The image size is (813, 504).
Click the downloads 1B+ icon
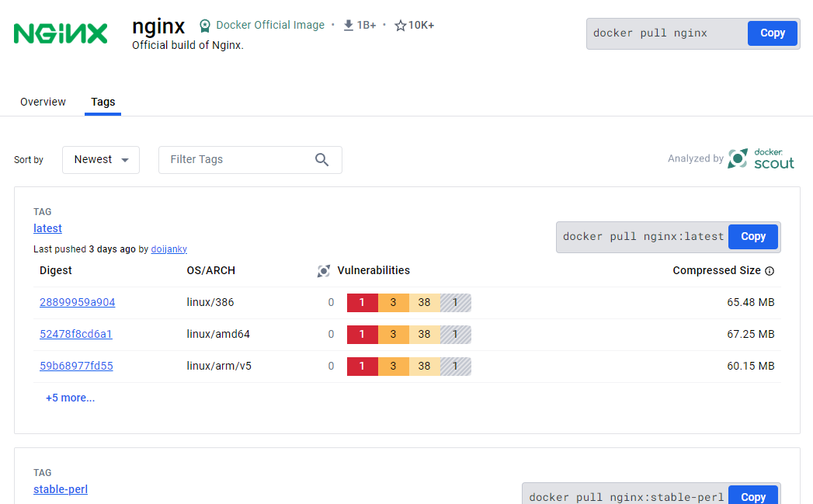(349, 25)
